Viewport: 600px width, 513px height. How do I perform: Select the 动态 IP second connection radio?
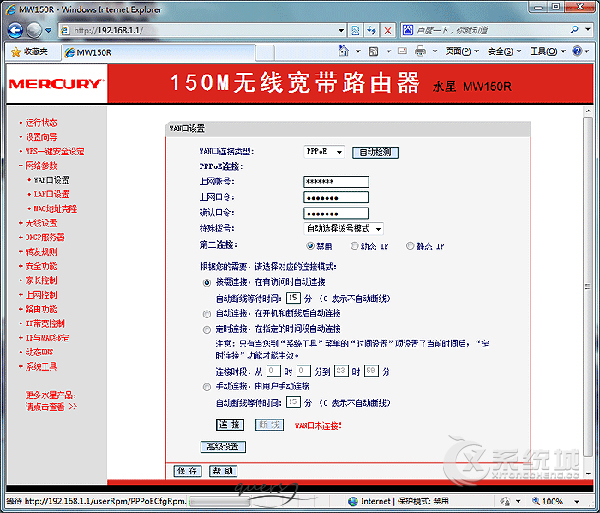coord(355,246)
